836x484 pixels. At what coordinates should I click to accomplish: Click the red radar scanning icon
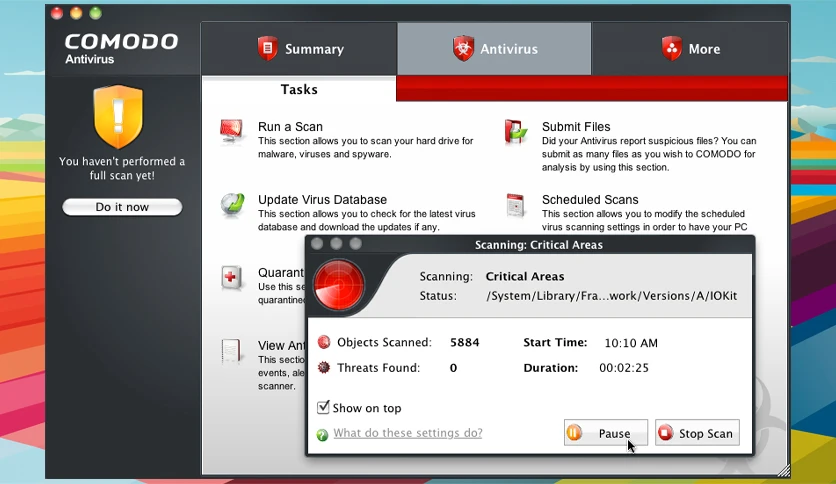pyautogui.click(x=339, y=284)
